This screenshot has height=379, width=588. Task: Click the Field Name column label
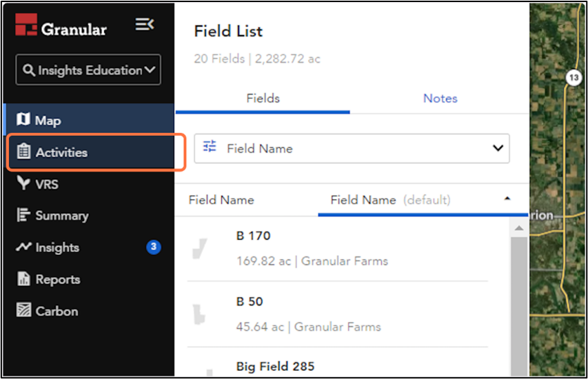221,201
